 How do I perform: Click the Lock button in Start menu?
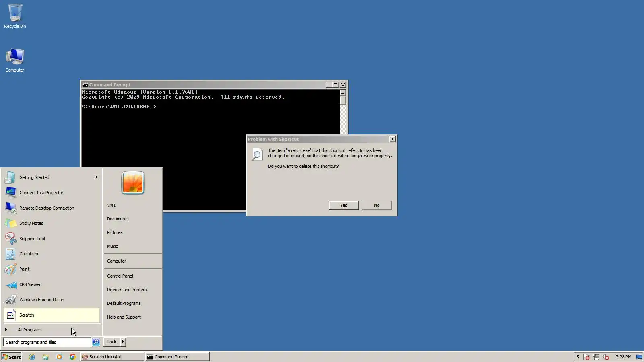coord(112,342)
